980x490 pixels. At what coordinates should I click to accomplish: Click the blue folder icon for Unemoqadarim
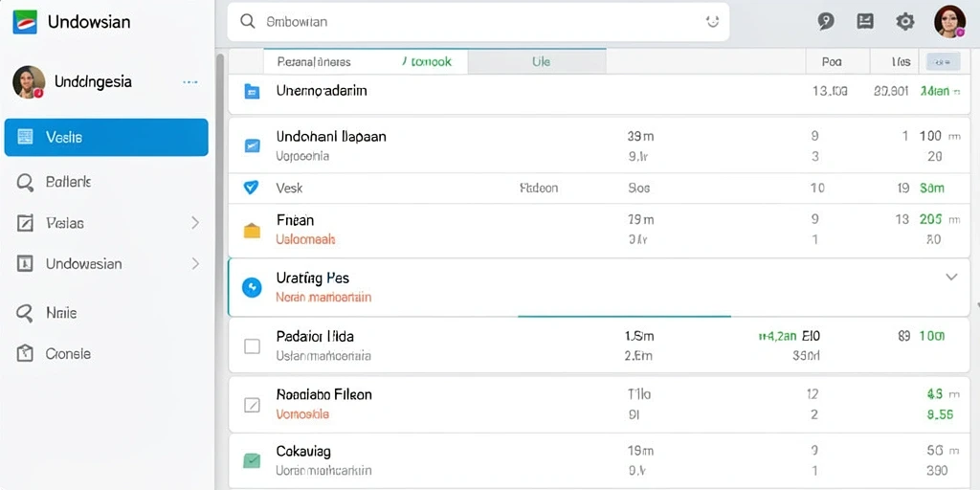coord(252,92)
